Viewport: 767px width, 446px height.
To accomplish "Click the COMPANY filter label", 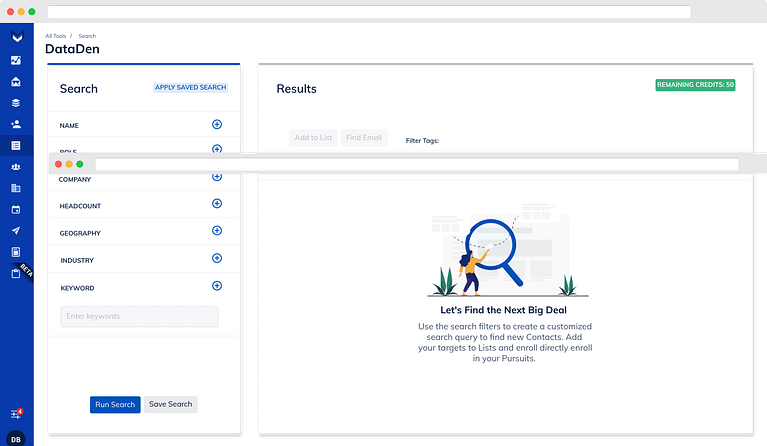I will click(x=75, y=179).
